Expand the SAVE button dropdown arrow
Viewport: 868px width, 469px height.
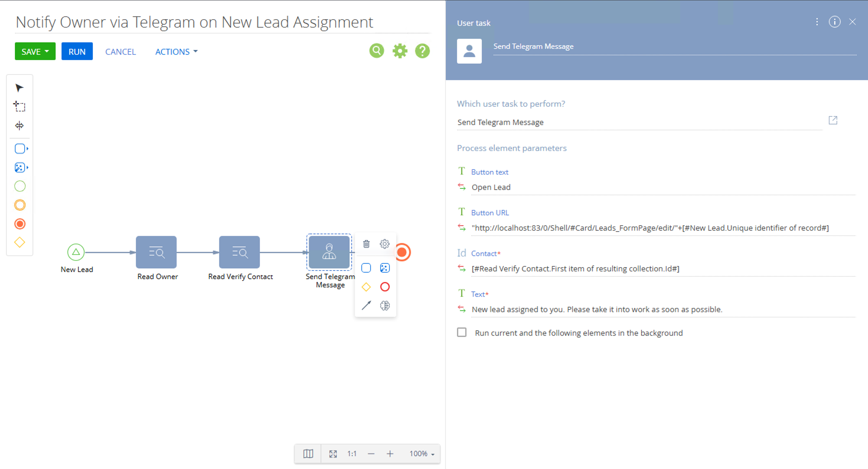pos(47,51)
